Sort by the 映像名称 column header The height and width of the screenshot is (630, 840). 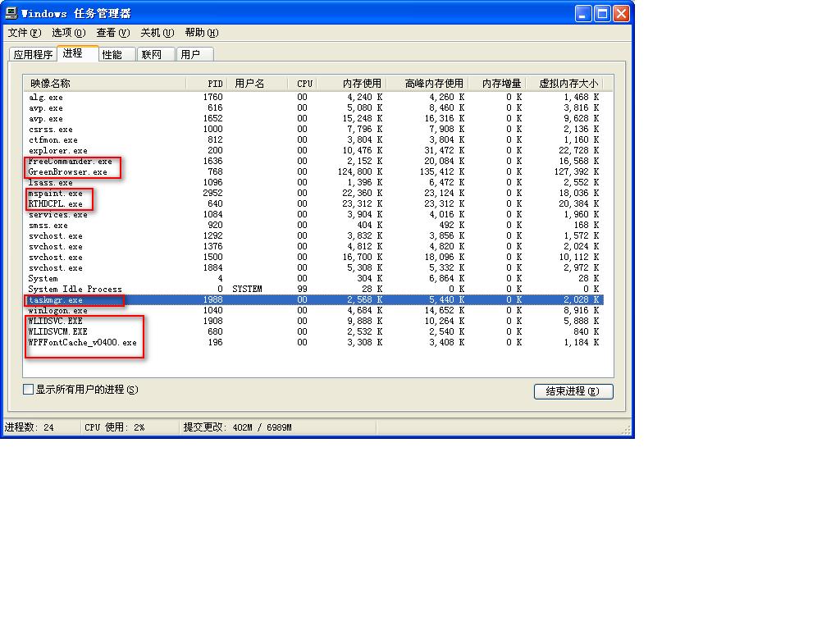click(105, 84)
